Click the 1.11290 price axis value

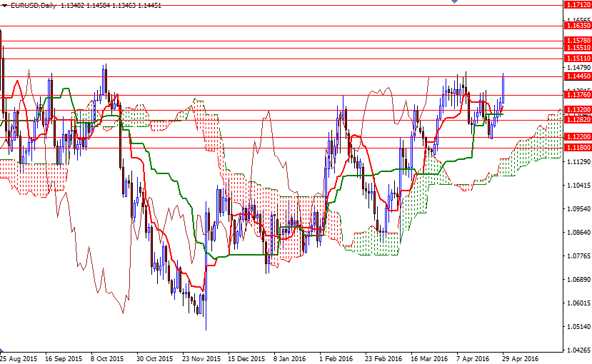pyautogui.click(x=579, y=162)
